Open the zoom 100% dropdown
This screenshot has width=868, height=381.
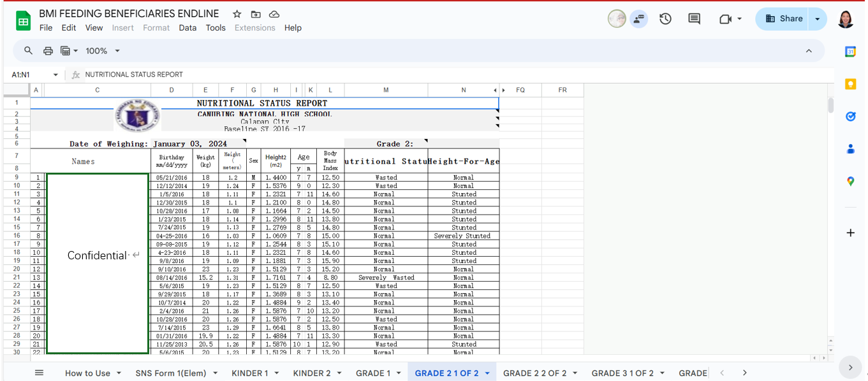pyautogui.click(x=103, y=51)
